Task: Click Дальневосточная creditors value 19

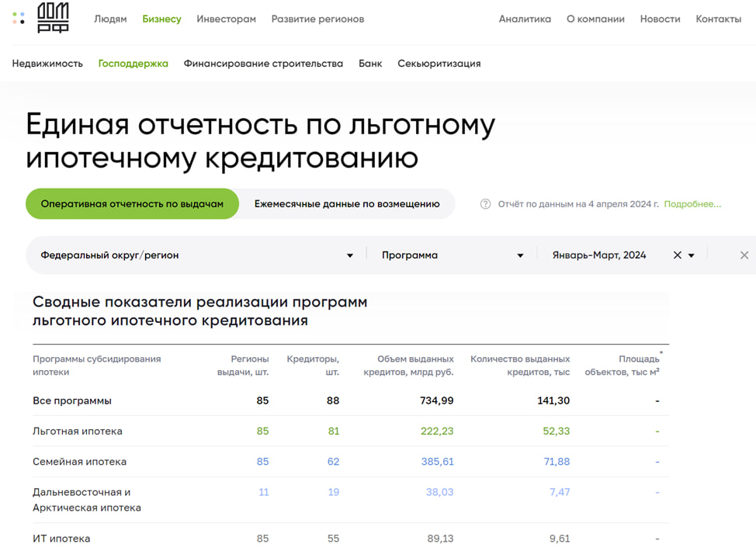Action: tap(334, 492)
